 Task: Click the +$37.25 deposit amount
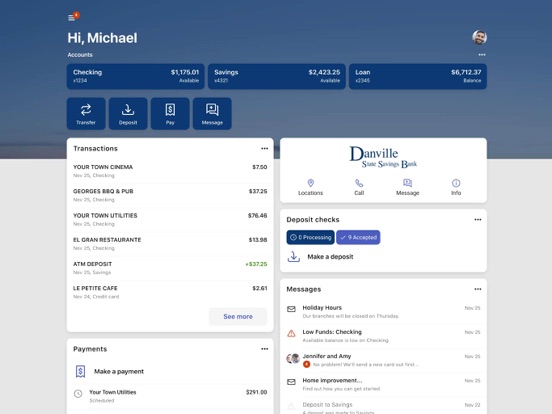(x=256, y=264)
